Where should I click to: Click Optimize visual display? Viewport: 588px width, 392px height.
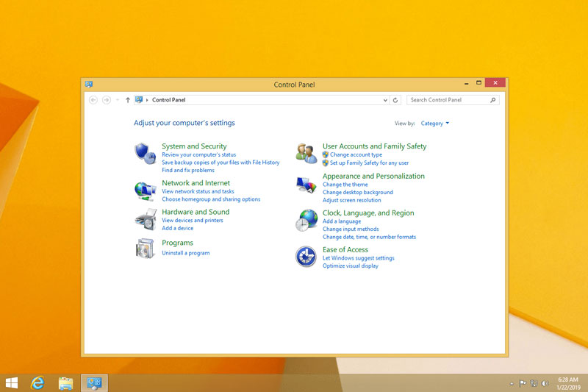pyautogui.click(x=351, y=266)
